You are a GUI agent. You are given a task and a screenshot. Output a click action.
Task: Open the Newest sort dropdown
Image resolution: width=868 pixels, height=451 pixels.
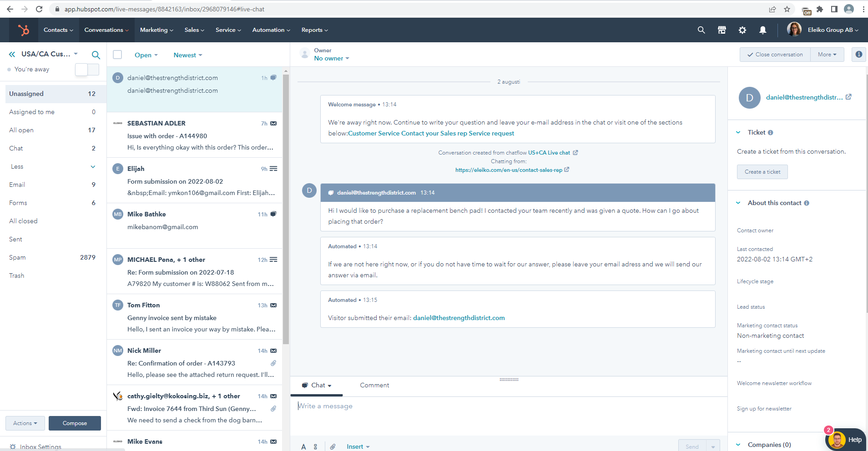187,55
